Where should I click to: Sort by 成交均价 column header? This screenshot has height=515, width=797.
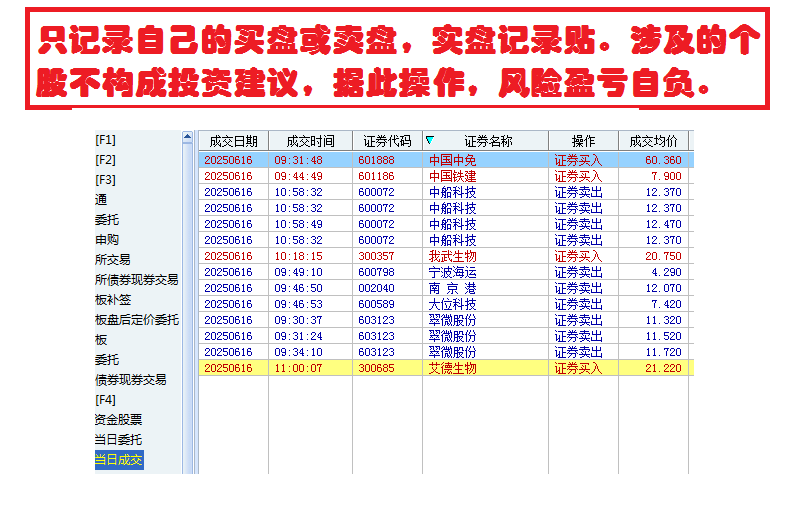[654, 141]
